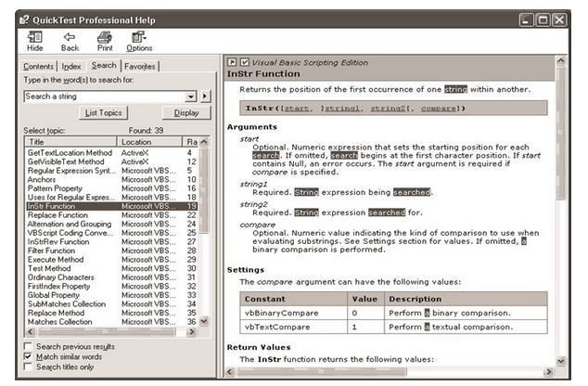Select the Search tab
This screenshot has width=588, height=386.
coord(104,65)
